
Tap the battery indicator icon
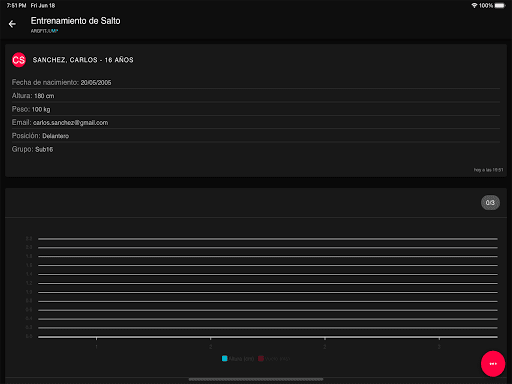click(x=500, y=6)
